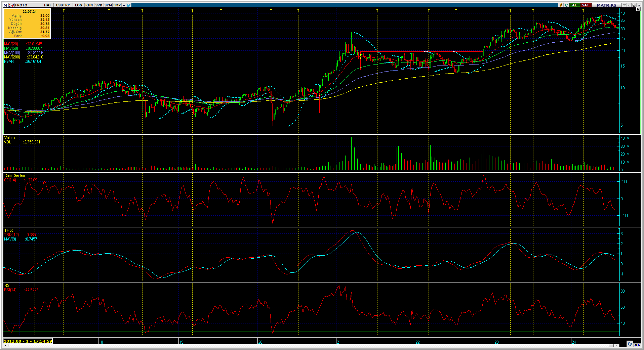This screenshot has height=350, width=644.
Task: Click the Düşük 30.78 value
Action: [x=45, y=24]
